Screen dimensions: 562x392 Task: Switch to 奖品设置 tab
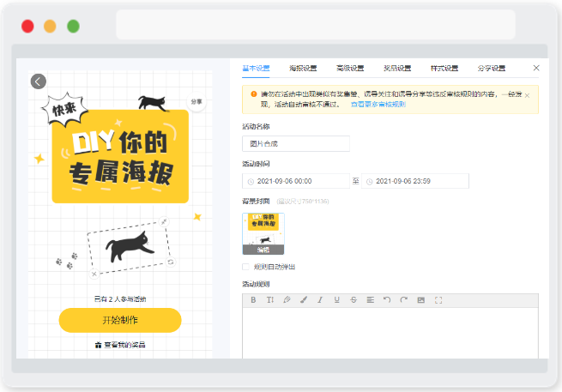[x=397, y=68]
